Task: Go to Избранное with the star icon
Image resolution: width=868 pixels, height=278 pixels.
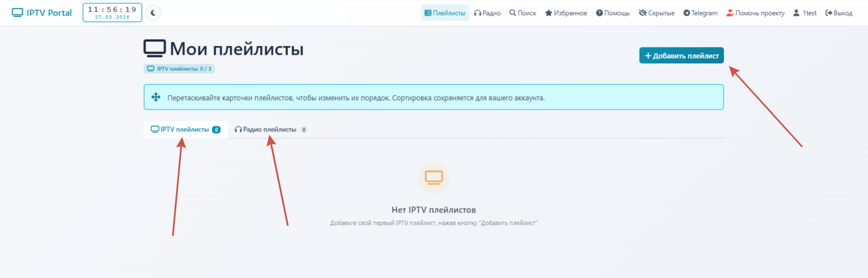Action: point(566,13)
